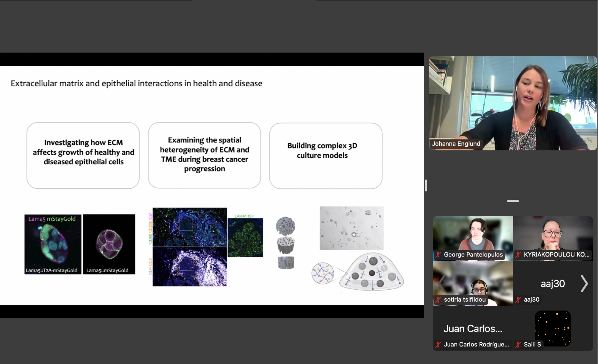This screenshot has width=598, height=364.
Task: Click the Johanna Englund name label
Action: click(x=456, y=144)
